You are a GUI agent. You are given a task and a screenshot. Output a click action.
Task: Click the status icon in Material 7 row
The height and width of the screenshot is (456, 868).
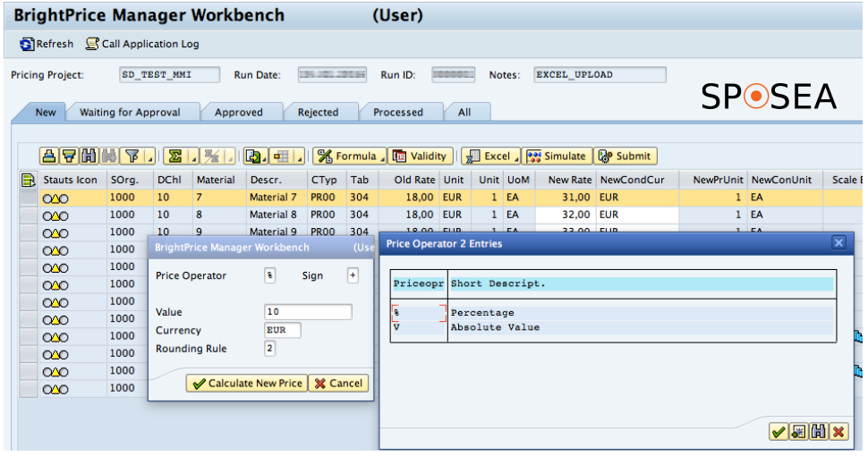coord(55,198)
